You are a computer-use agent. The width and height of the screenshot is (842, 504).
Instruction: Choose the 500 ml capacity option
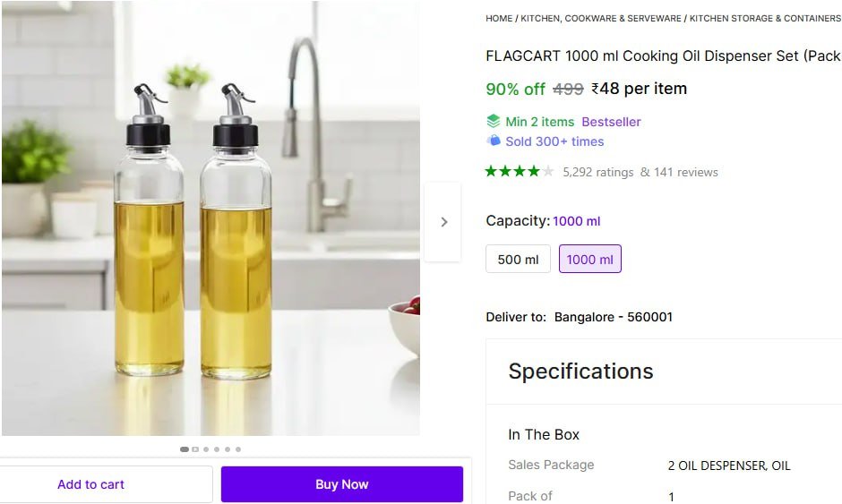pyautogui.click(x=518, y=260)
